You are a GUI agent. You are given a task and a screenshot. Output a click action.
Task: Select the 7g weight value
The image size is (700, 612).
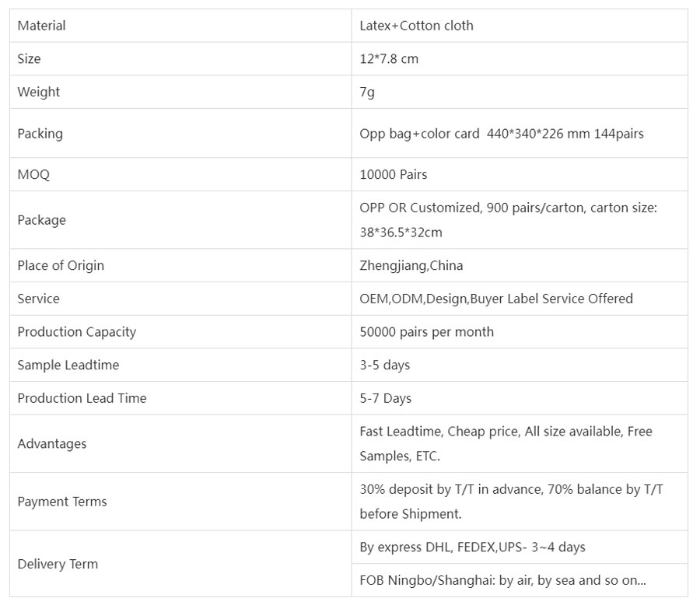367,92
